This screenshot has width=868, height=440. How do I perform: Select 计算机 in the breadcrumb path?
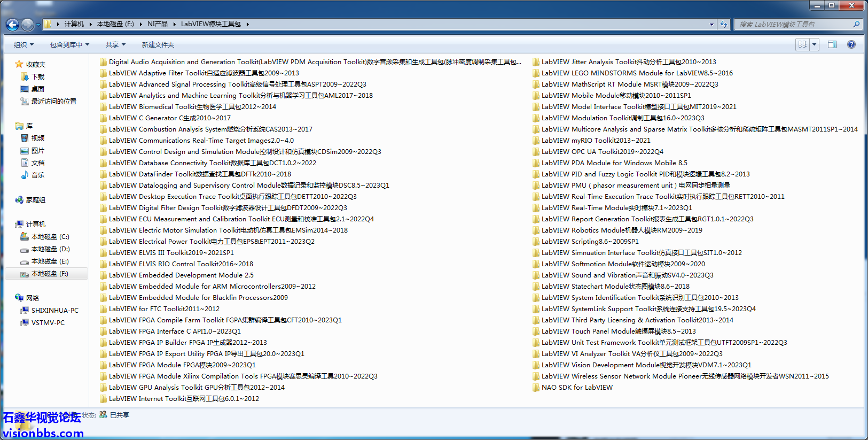(74, 24)
